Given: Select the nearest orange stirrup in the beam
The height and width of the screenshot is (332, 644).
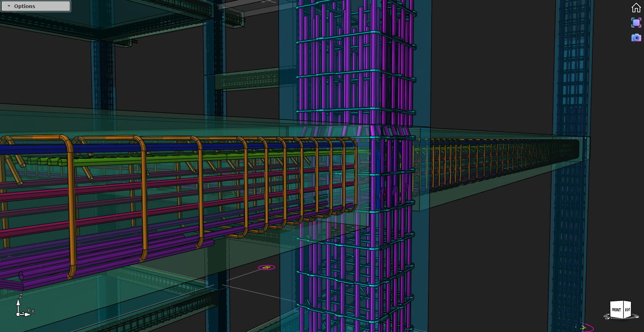Looking at the screenshot, I should click(71, 210).
